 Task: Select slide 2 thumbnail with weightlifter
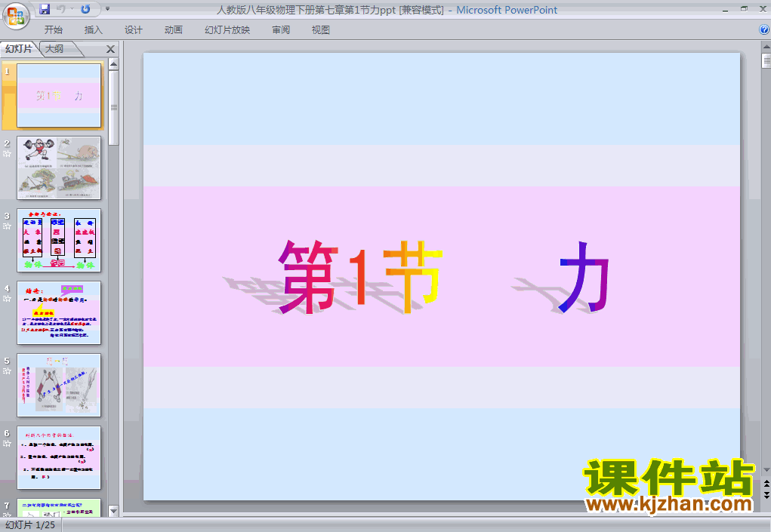click(59, 168)
